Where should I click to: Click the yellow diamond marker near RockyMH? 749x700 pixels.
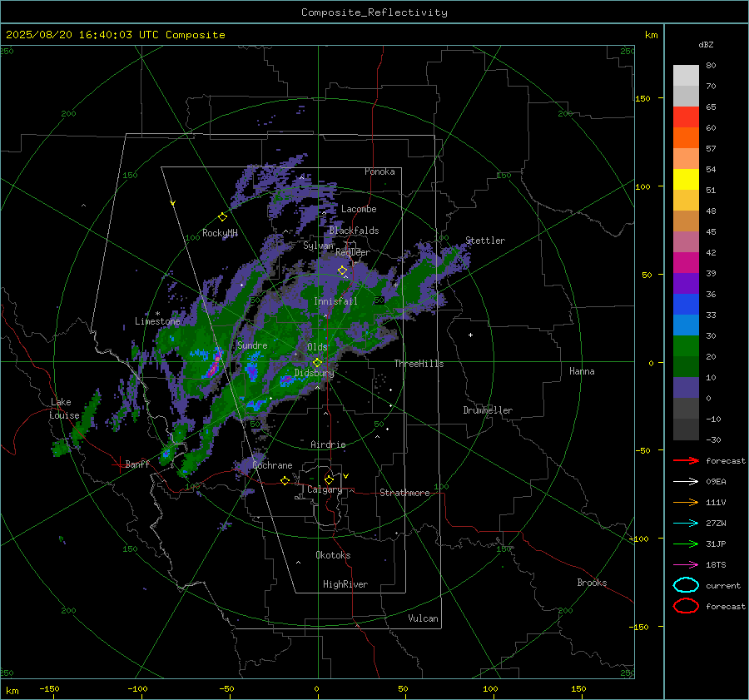pos(222,217)
